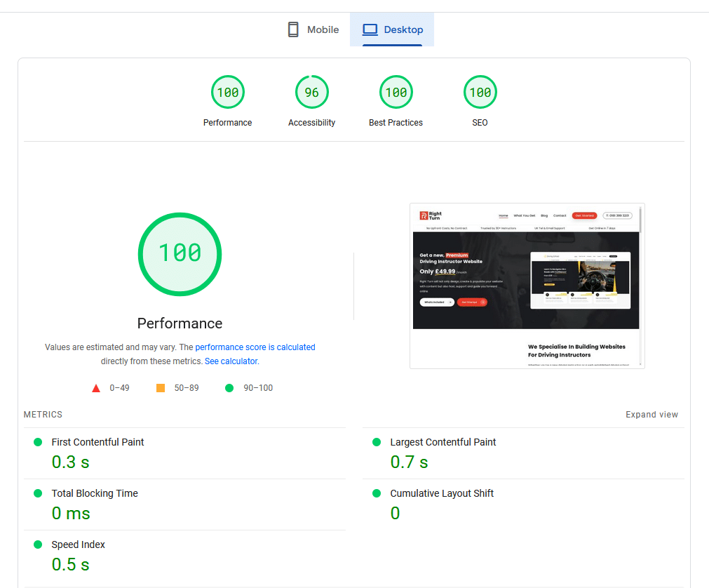Screen dimensions: 709x588
Task: Click the METRICS section heading
Action: click(43, 414)
